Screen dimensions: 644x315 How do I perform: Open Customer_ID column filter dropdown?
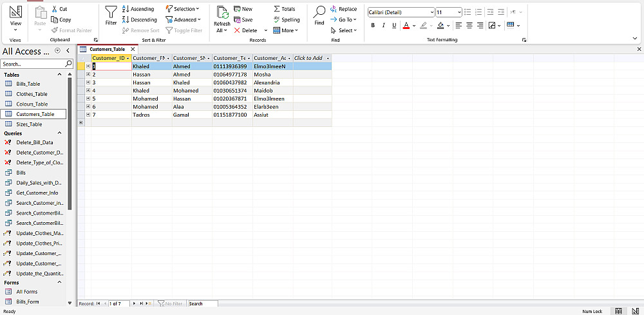128,59
